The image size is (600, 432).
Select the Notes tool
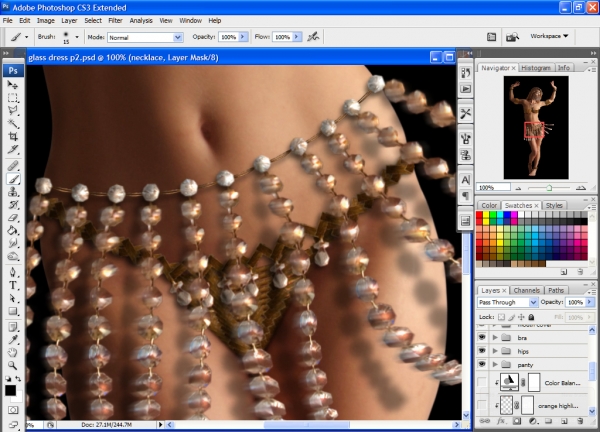pyautogui.click(x=13, y=327)
